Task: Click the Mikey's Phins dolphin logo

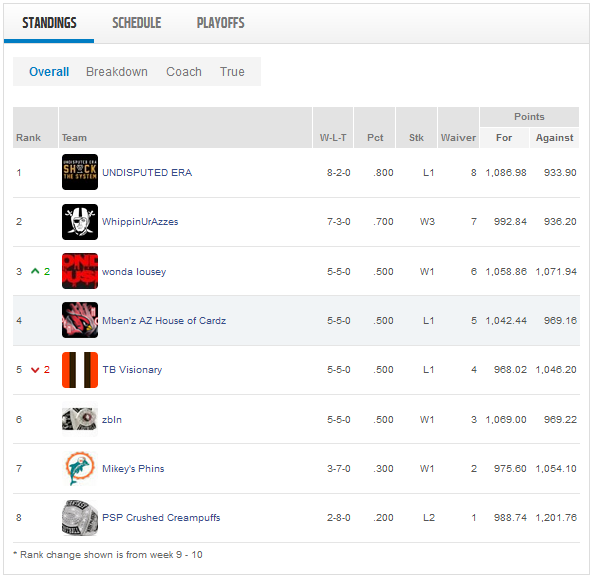Action: point(80,468)
